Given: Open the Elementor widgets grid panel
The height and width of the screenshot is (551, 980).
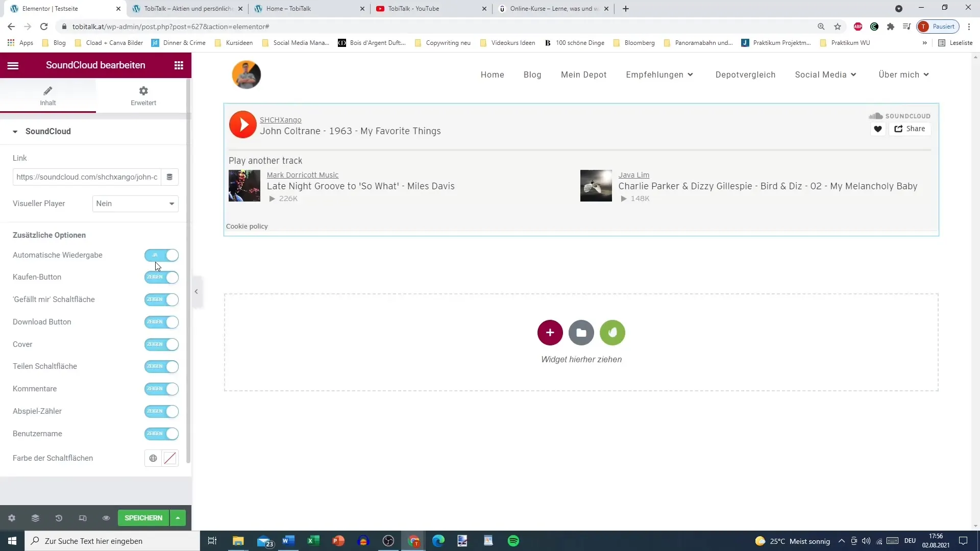Looking at the screenshot, I should (179, 65).
